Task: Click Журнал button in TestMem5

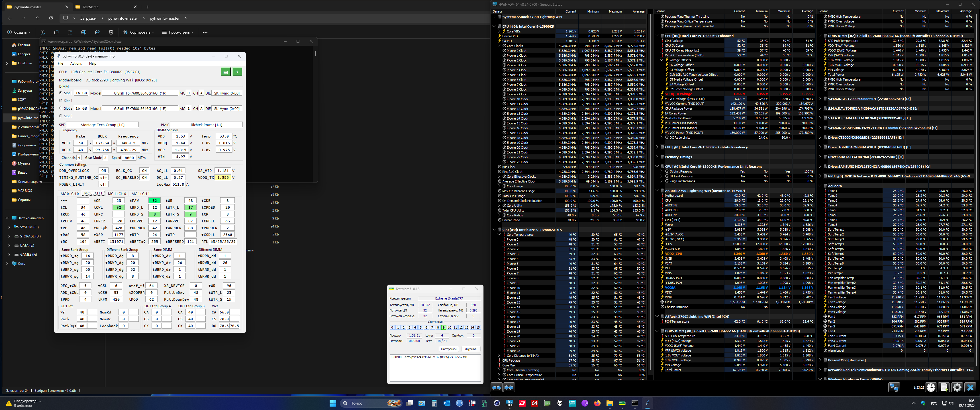Action: pos(471,349)
